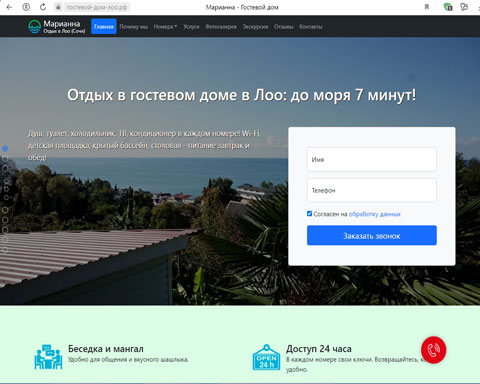Reload the page with the refresh icon
Screen dimensions: 480x384
43,7
